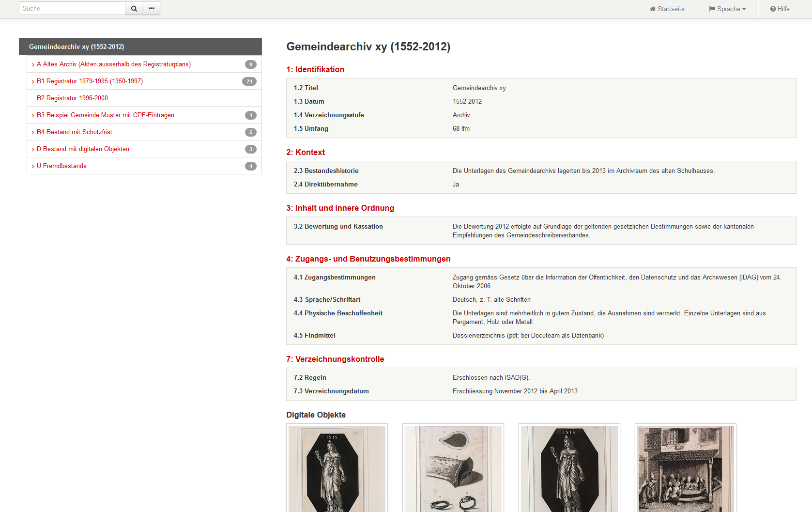The image size is (812, 512).
Task: Expand the A Altes Archiv chevron
Action: pos(33,65)
